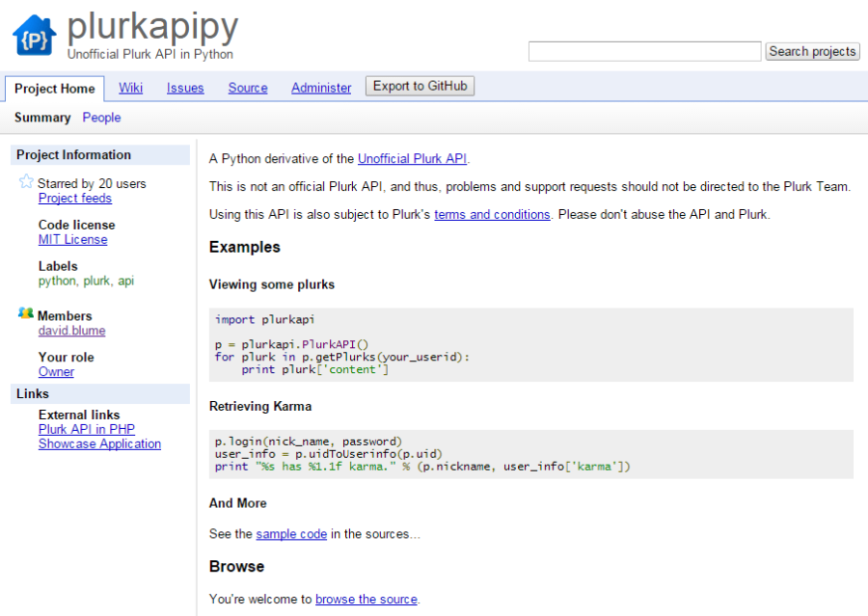Click the Code license label
The width and height of the screenshot is (868, 616).
pyautogui.click(x=77, y=225)
